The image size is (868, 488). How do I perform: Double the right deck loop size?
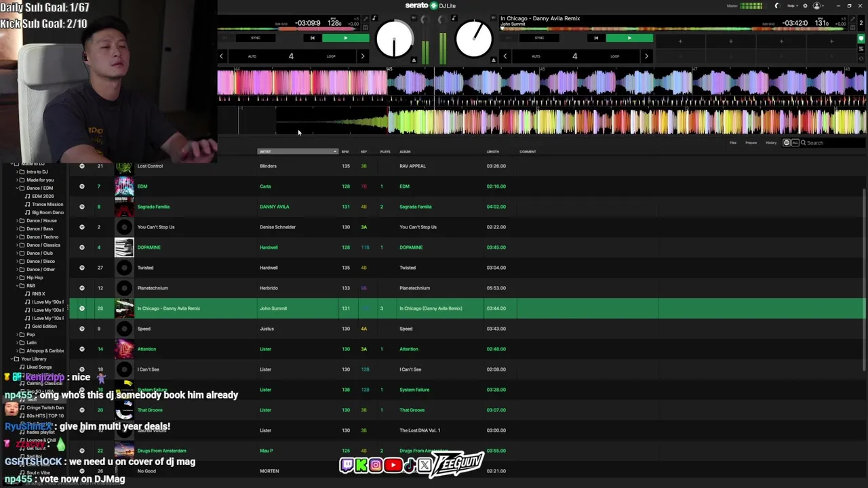(646, 56)
